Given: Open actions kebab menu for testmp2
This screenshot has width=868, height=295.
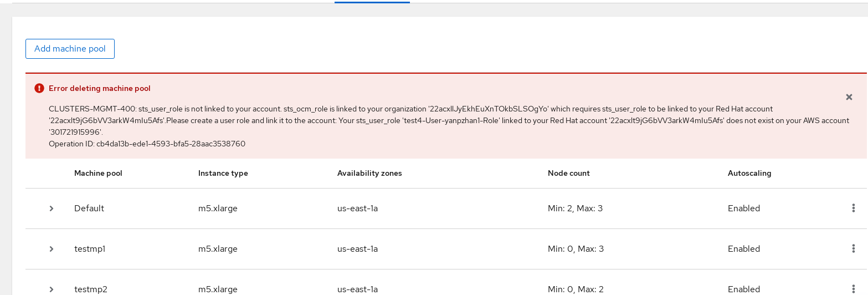Looking at the screenshot, I should coord(853,289).
